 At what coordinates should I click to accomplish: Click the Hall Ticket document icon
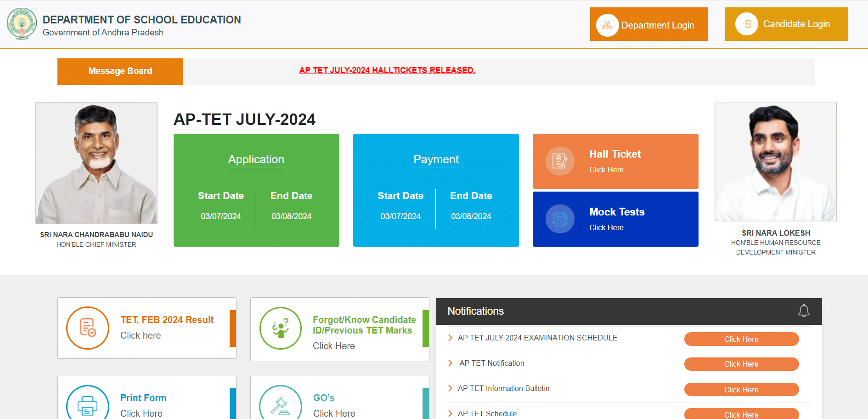(x=559, y=161)
